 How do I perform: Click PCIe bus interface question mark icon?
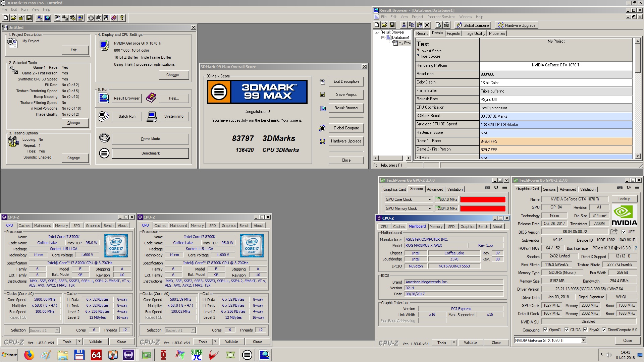click(636, 248)
